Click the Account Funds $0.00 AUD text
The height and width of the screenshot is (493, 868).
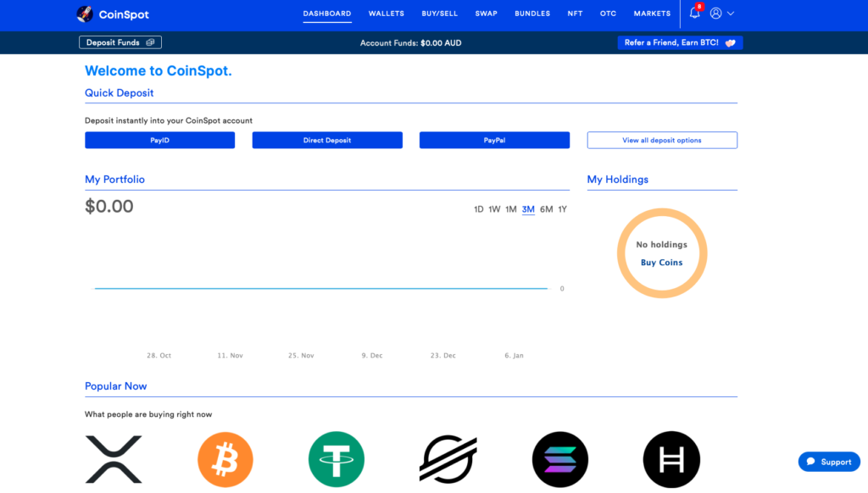[411, 43]
